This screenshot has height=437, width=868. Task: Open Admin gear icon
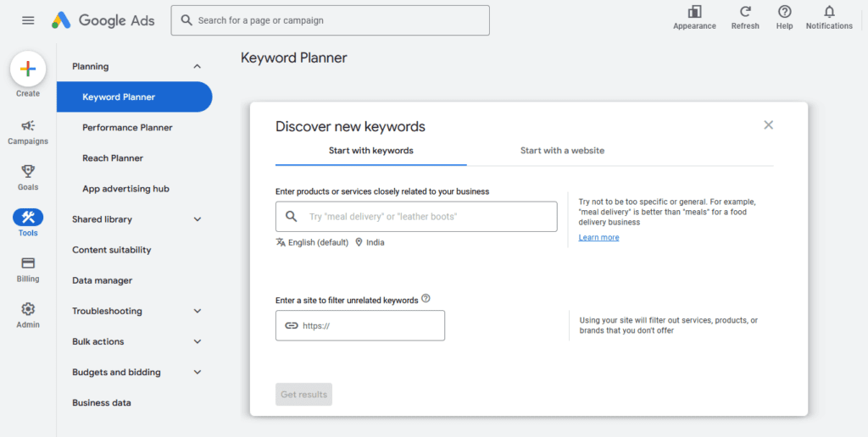tap(28, 309)
